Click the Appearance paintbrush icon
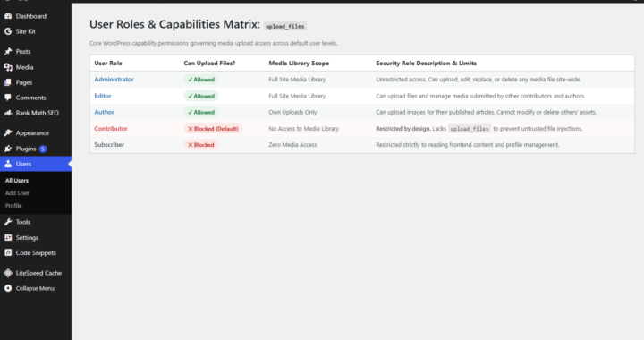This screenshot has height=340, width=644. 8,132
